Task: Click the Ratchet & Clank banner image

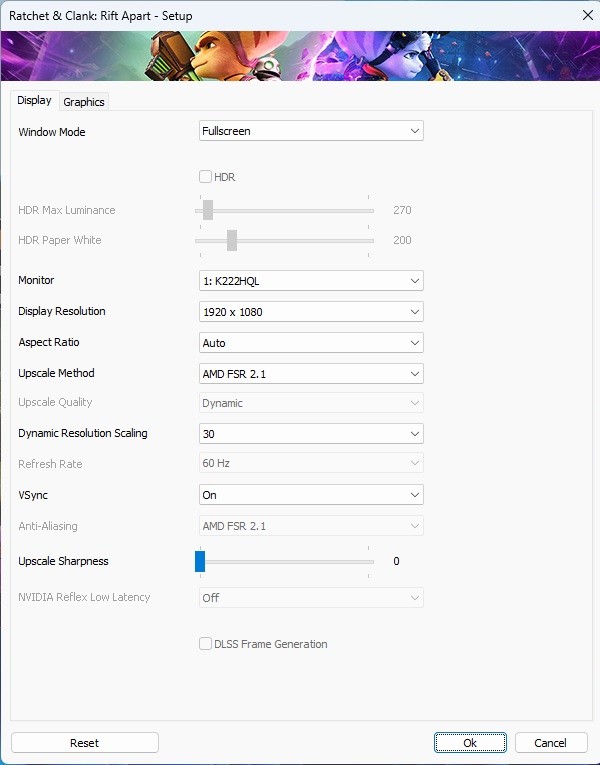Action: pyautogui.click(x=300, y=56)
